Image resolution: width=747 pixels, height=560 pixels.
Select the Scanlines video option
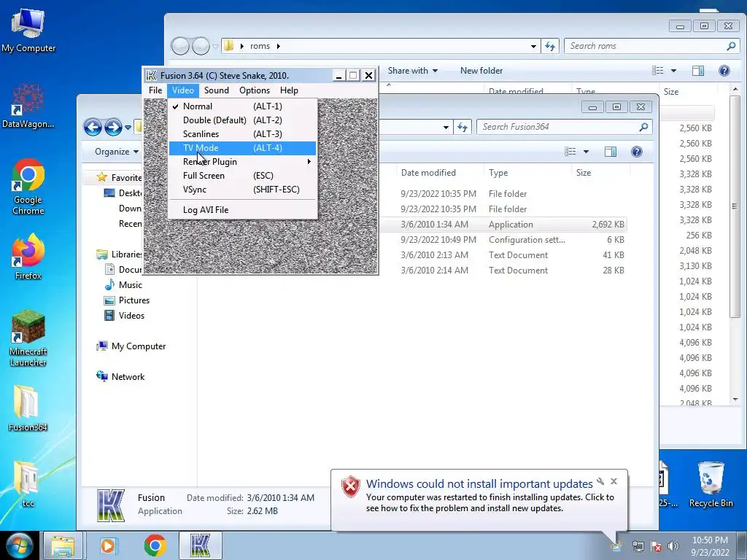242,134
